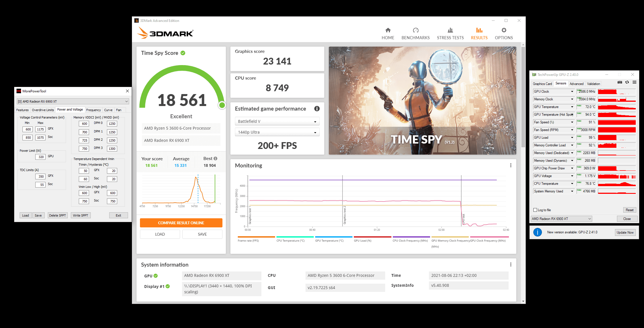
Task: Switch to the Advanced tab in GPU-Z
Action: 576,84
